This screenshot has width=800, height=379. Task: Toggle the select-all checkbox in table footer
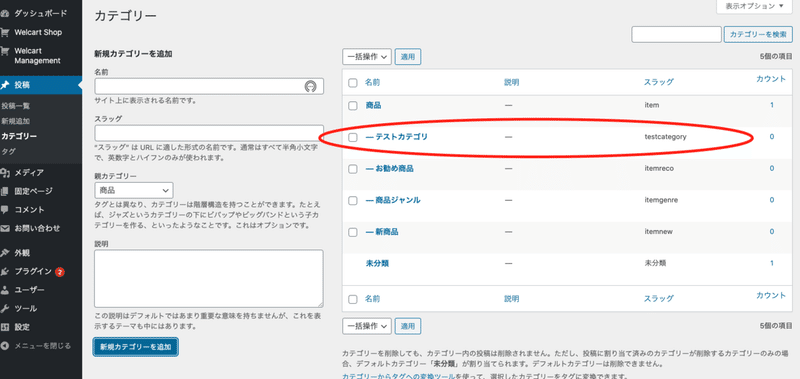(353, 299)
